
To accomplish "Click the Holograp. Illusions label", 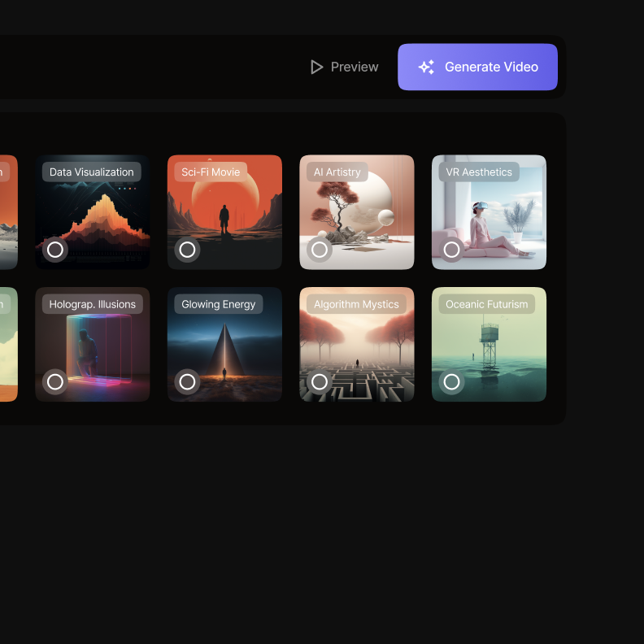I will (93, 304).
